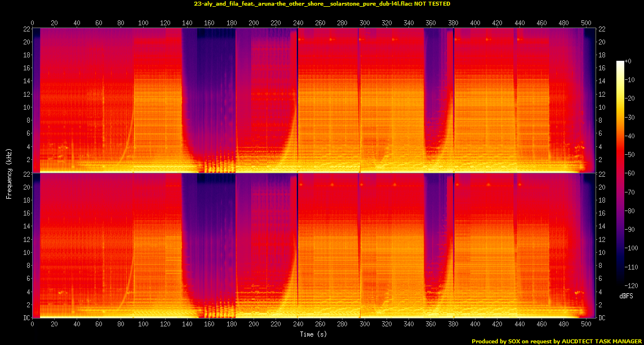
Task: Select the 100 tick on bottom time axis
Action: (x=143, y=324)
